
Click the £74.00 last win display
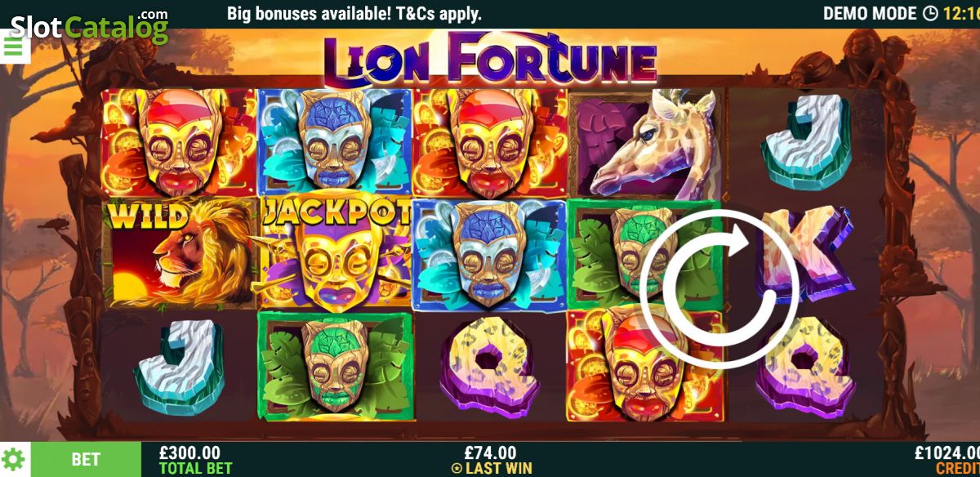[x=491, y=460]
